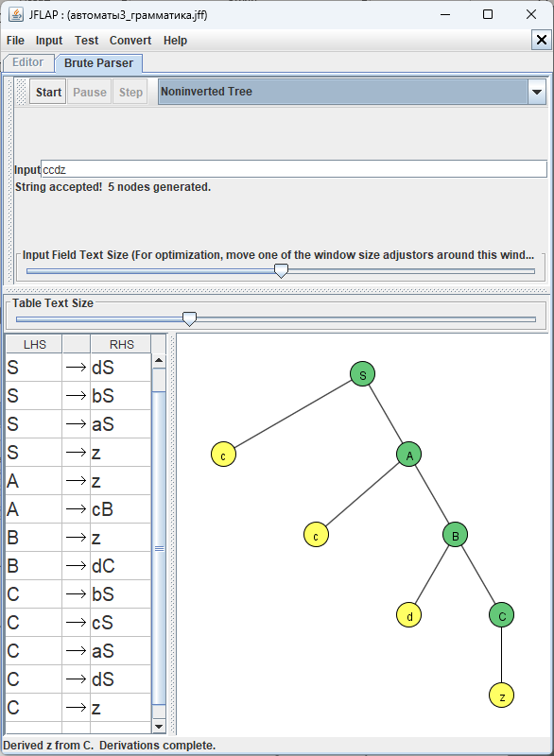Select the RHS cell aS of rule S

[121, 424]
